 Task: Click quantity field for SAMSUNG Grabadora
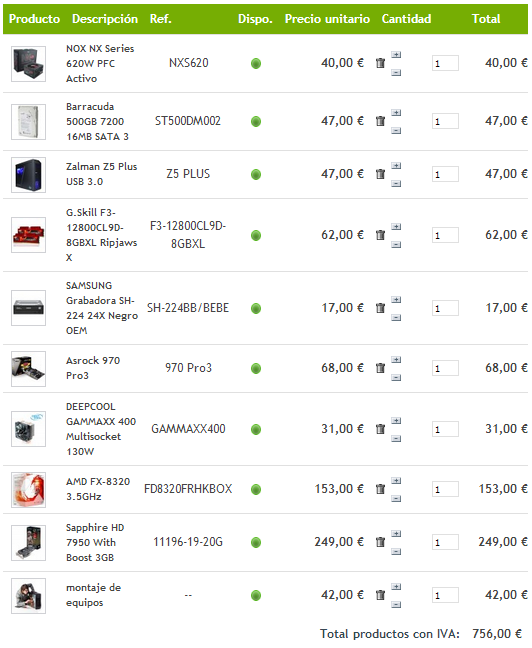pos(445,308)
